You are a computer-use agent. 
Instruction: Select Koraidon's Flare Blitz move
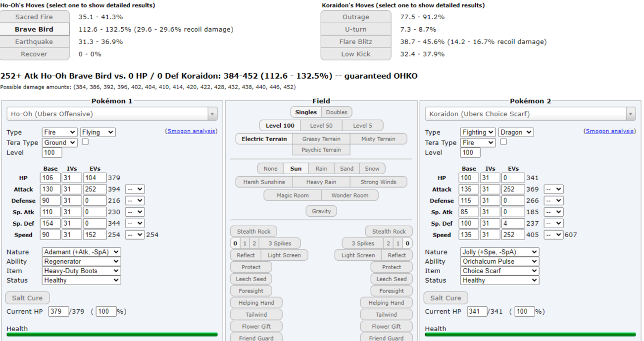(355, 42)
